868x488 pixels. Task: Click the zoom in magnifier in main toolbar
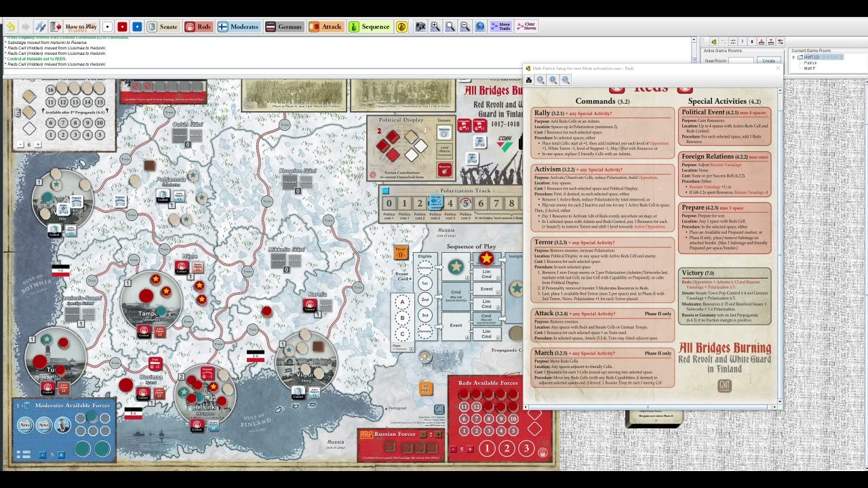(x=435, y=26)
